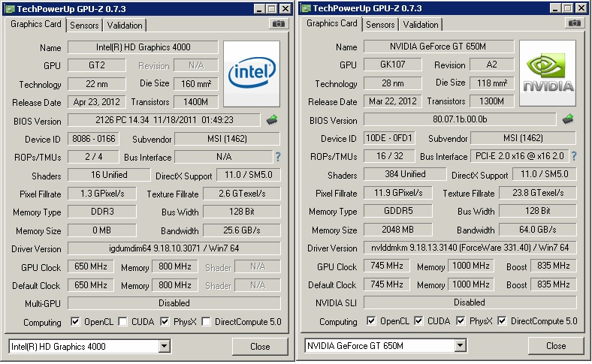The width and height of the screenshot is (592, 364).
Task: Click the Memory Size field showing 2048 MB
Action: 398,230
